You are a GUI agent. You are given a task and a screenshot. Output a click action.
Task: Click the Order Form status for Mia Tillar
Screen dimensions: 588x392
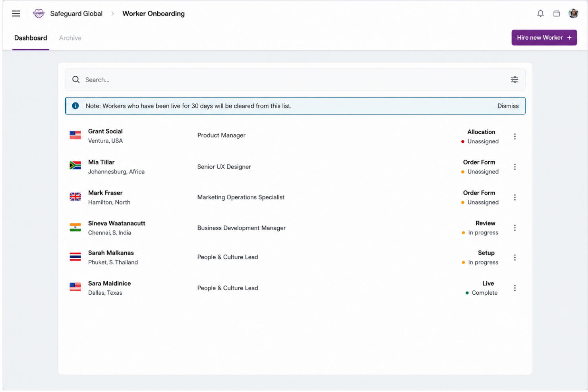point(479,162)
